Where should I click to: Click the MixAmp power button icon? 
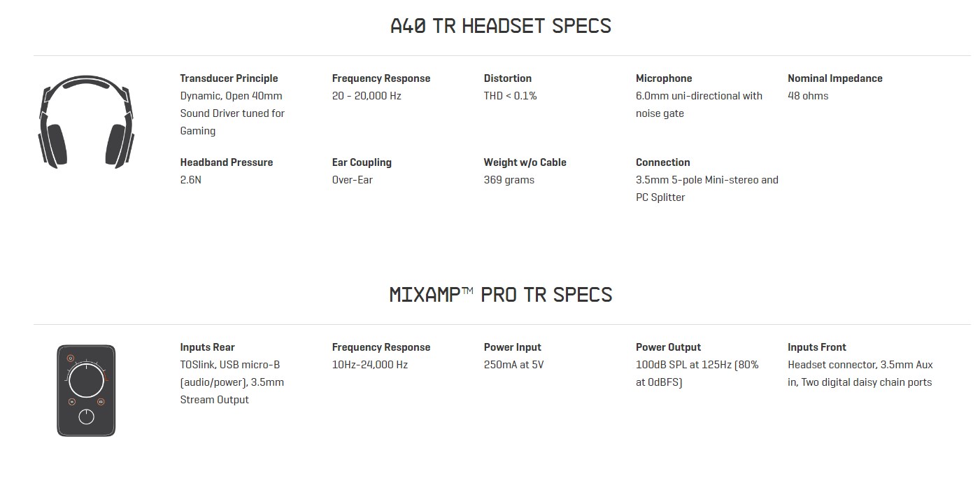coord(71,359)
